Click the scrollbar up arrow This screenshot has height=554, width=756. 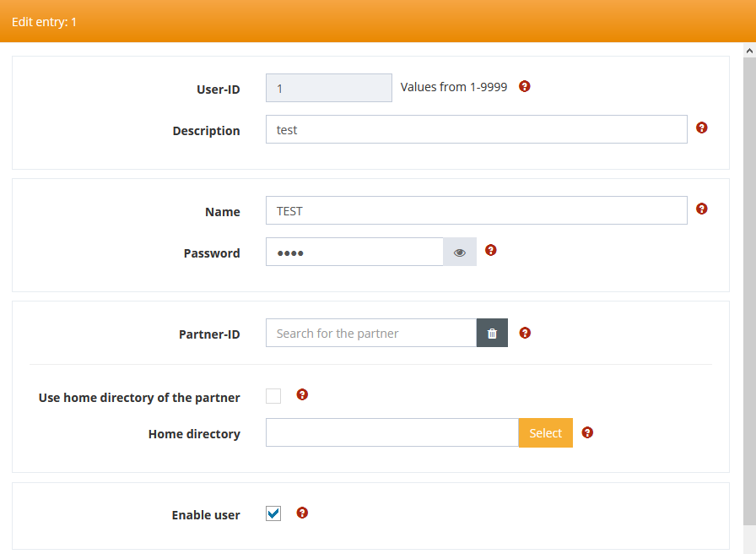click(x=749, y=51)
